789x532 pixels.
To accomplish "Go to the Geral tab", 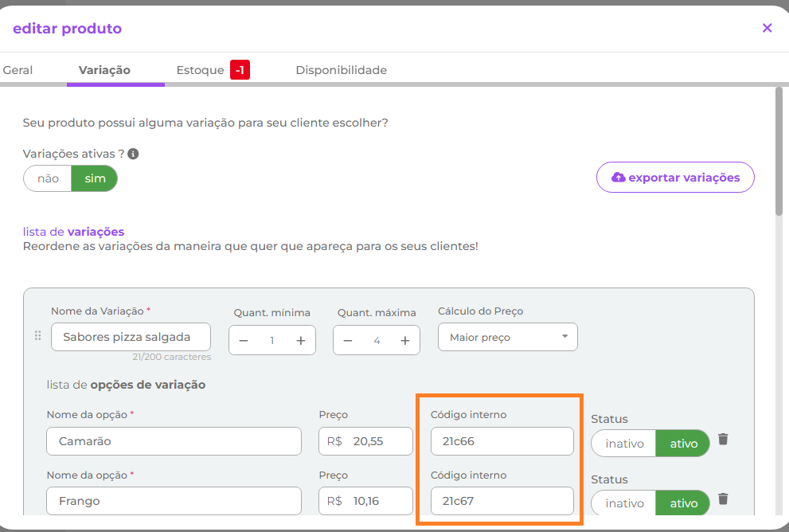I will (18, 70).
